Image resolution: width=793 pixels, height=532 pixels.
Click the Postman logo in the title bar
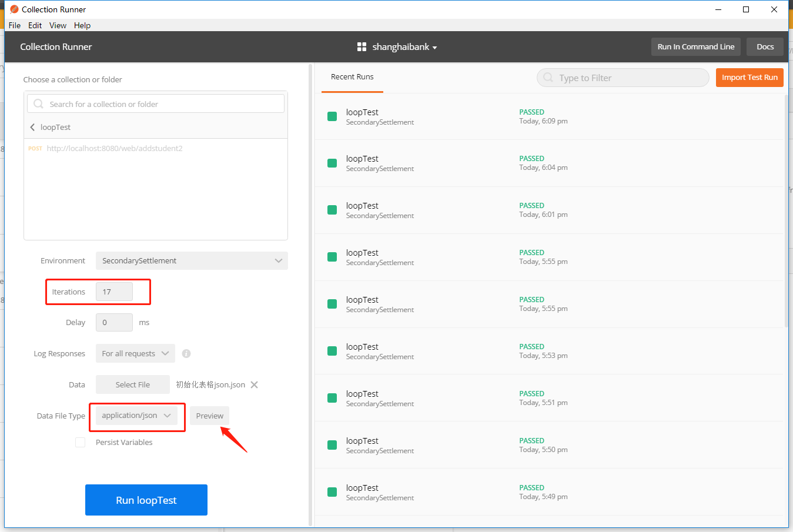14,9
